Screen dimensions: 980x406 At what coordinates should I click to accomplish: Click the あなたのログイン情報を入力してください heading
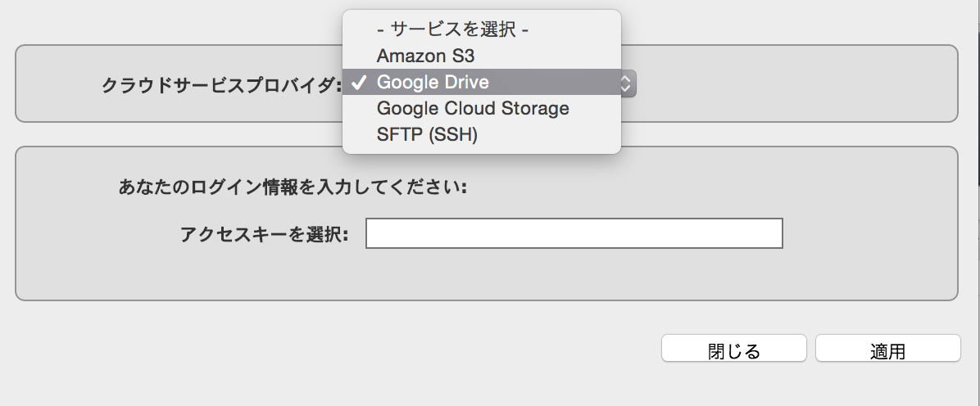pyautogui.click(x=293, y=187)
